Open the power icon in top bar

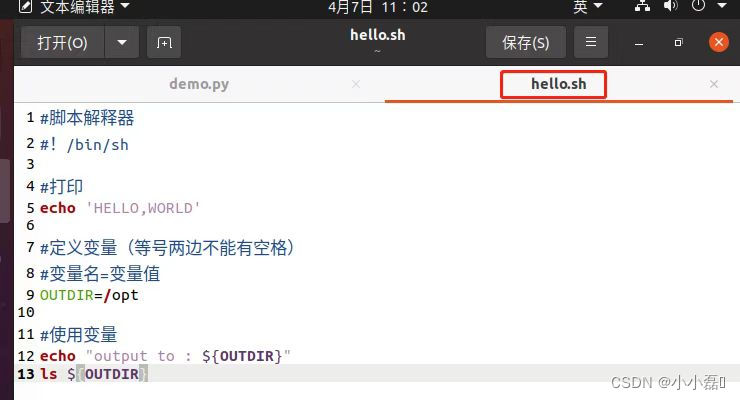[698, 6]
